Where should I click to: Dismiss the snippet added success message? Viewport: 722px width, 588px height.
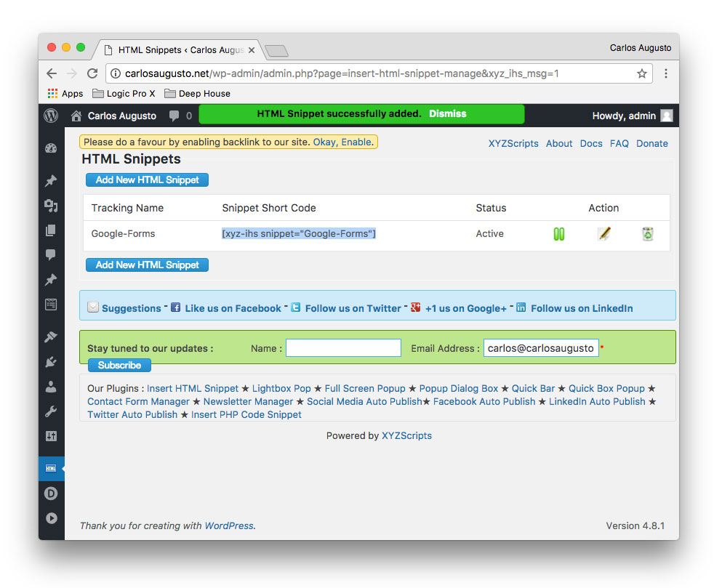[448, 113]
